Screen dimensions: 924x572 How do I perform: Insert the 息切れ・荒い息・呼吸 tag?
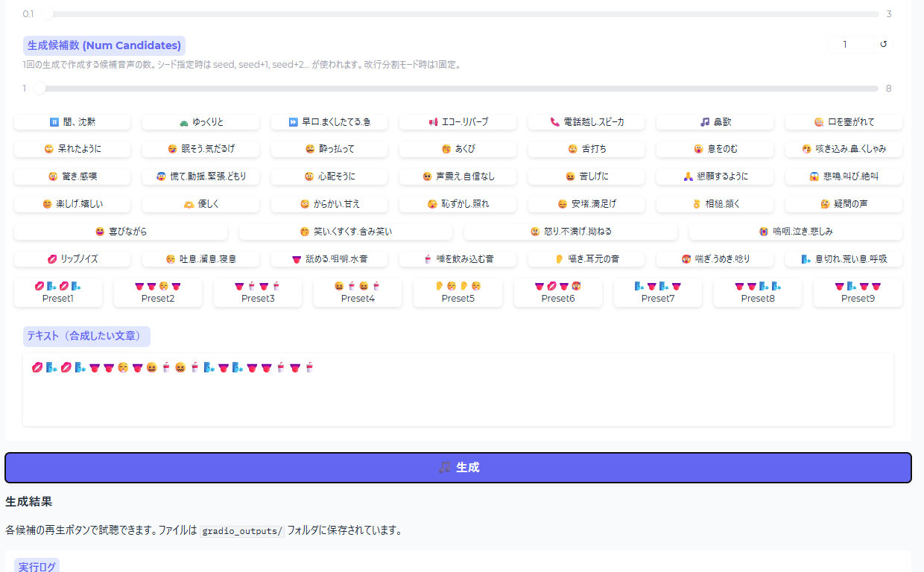click(844, 259)
